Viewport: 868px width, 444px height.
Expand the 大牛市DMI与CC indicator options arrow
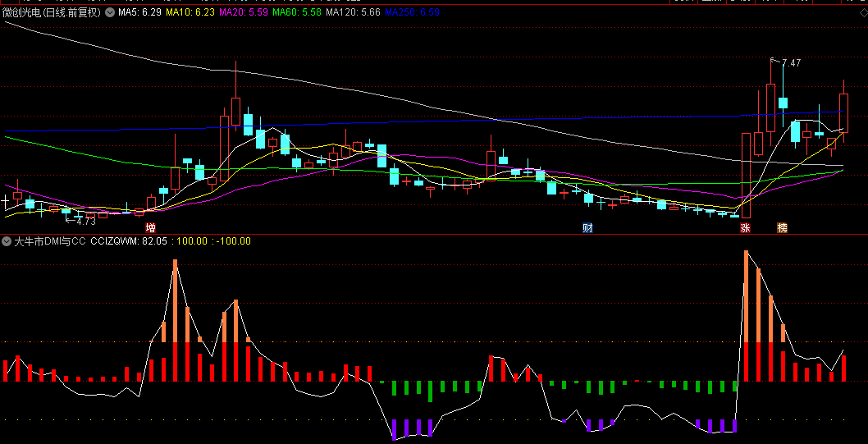[7, 240]
